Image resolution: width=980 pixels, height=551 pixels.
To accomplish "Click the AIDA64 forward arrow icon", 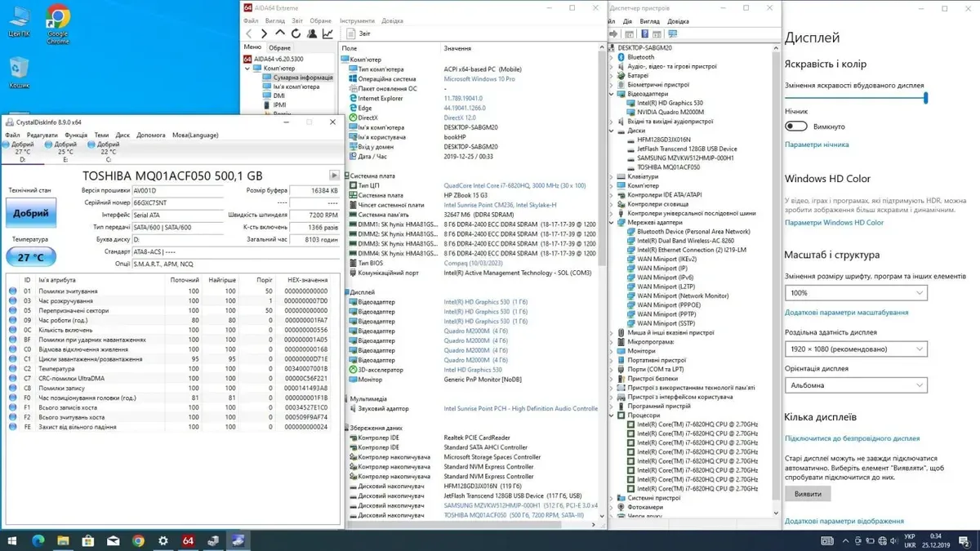I will tap(264, 34).
